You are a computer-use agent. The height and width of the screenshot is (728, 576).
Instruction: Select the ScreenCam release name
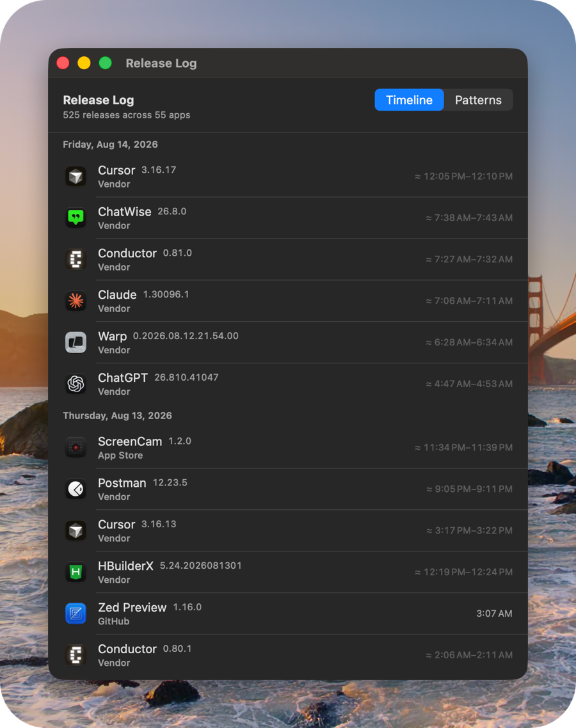[x=130, y=441]
